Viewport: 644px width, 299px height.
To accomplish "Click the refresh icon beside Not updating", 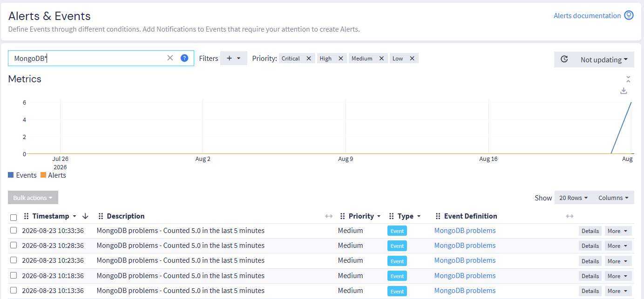I will [564, 60].
